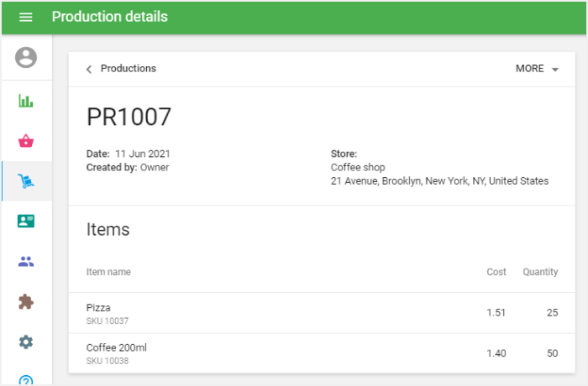
Task: Go back to Productions list
Action: tap(128, 69)
